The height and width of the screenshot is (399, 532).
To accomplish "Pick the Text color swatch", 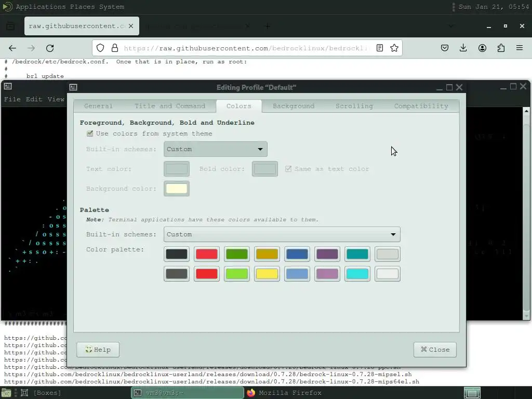I will coord(177,169).
